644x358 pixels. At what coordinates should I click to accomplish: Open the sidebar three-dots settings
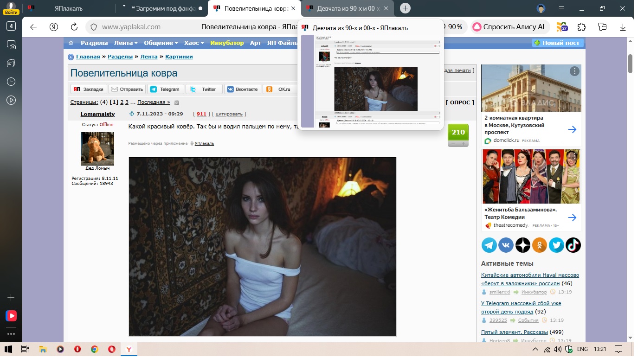click(x=11, y=333)
